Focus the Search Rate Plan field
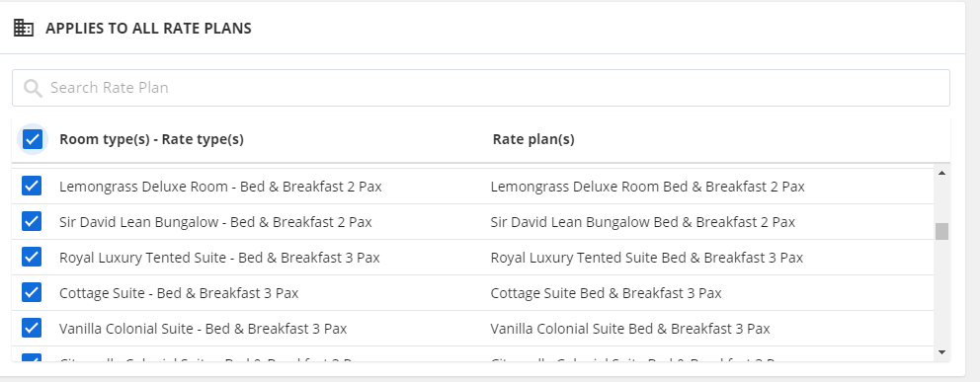Image resolution: width=980 pixels, height=382 pixels. [481, 88]
